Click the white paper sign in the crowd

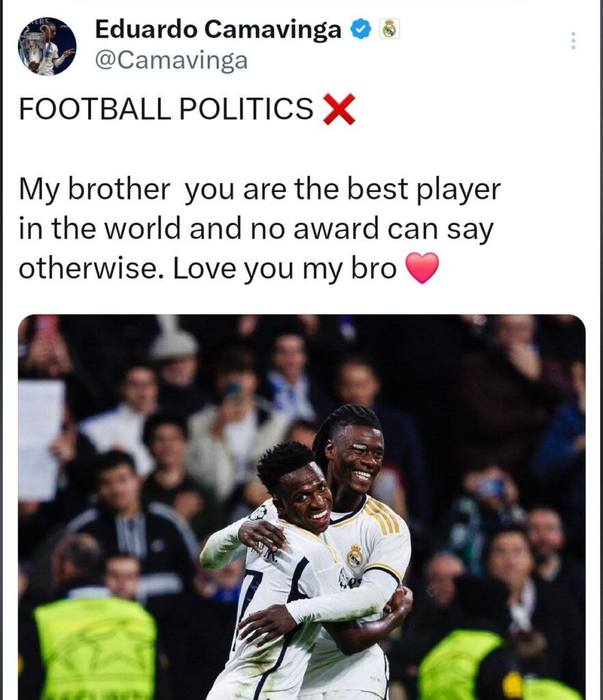click(x=41, y=440)
